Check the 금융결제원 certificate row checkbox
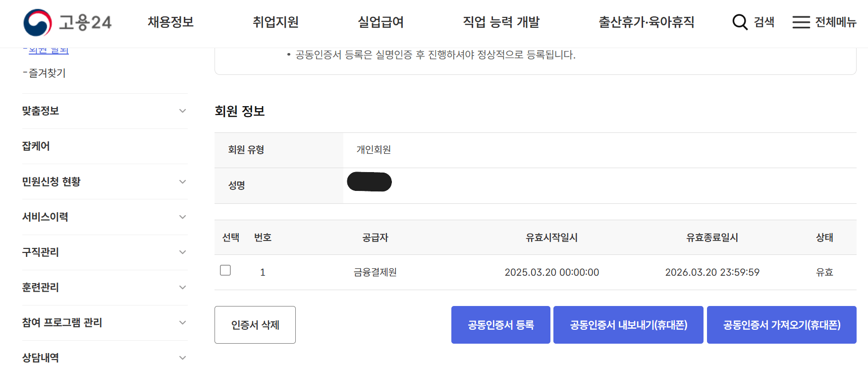This screenshot has height=366, width=868. point(225,270)
